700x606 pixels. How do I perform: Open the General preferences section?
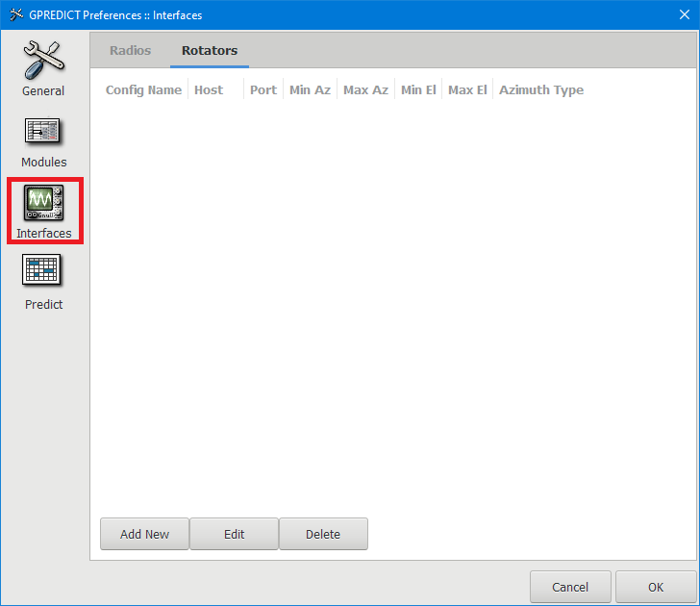coord(43,68)
